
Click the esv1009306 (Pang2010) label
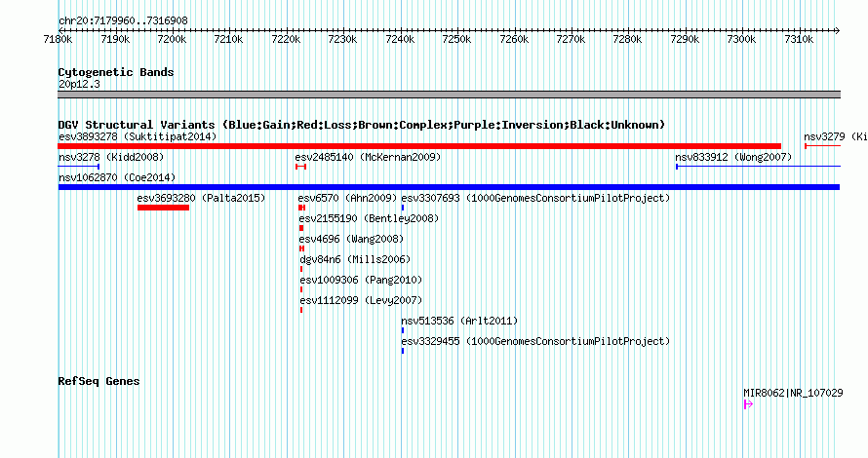[x=361, y=280]
